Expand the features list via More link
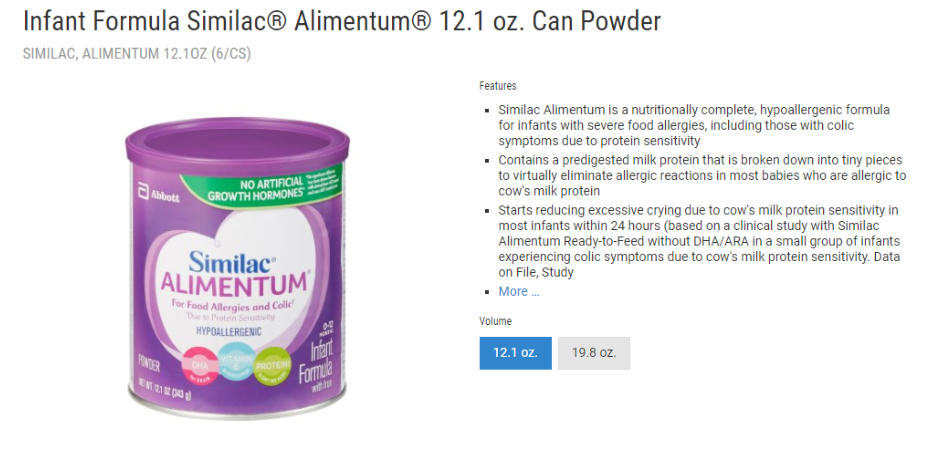Viewport: 929px width, 471px height. 518,291
